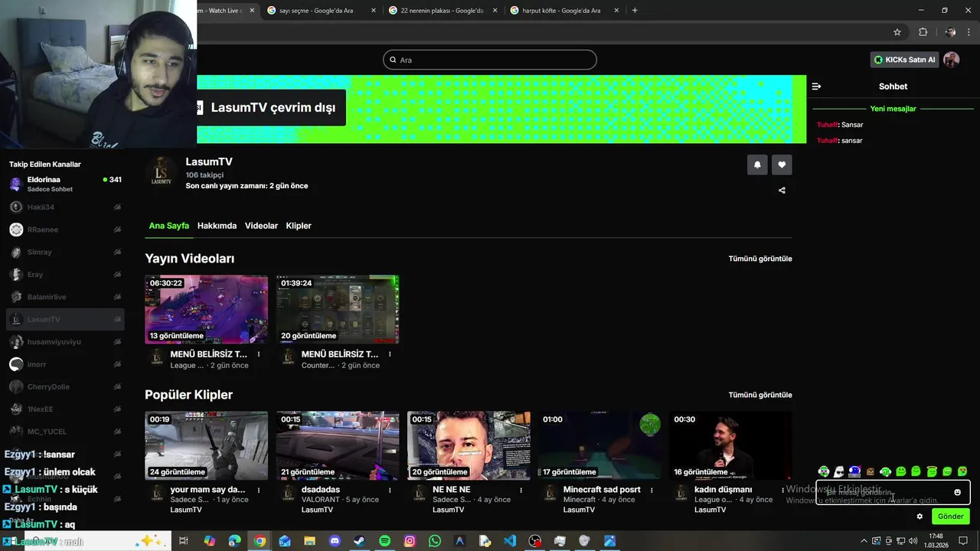The image size is (980, 551).
Task: Open the taskbar clock showing 17:48
Action: (936, 541)
